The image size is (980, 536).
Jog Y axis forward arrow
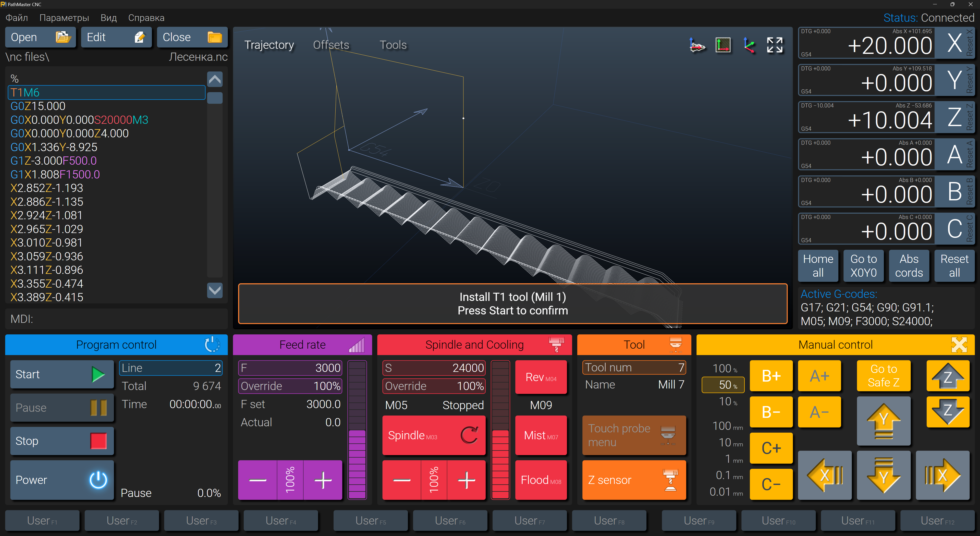(x=883, y=421)
